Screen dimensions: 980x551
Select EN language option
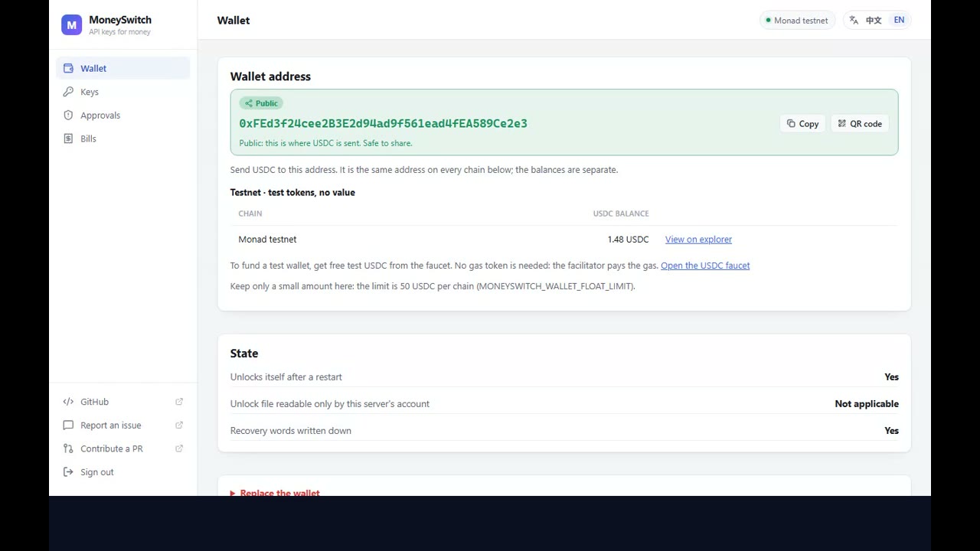(x=899, y=21)
